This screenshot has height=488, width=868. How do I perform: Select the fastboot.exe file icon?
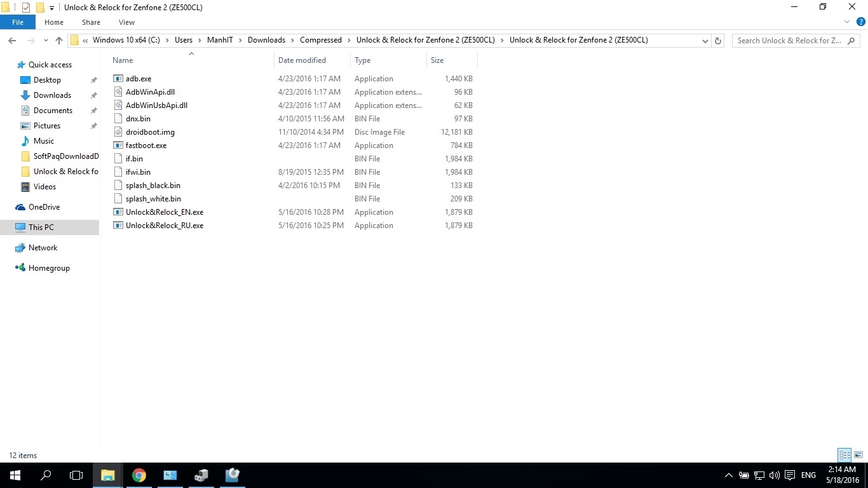pos(118,146)
